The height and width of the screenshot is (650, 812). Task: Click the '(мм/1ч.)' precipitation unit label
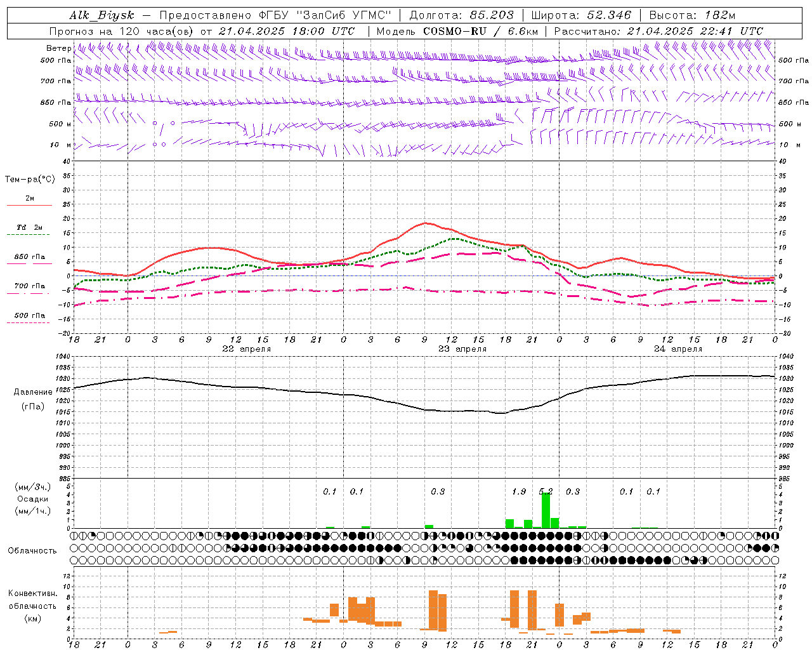tap(32, 511)
